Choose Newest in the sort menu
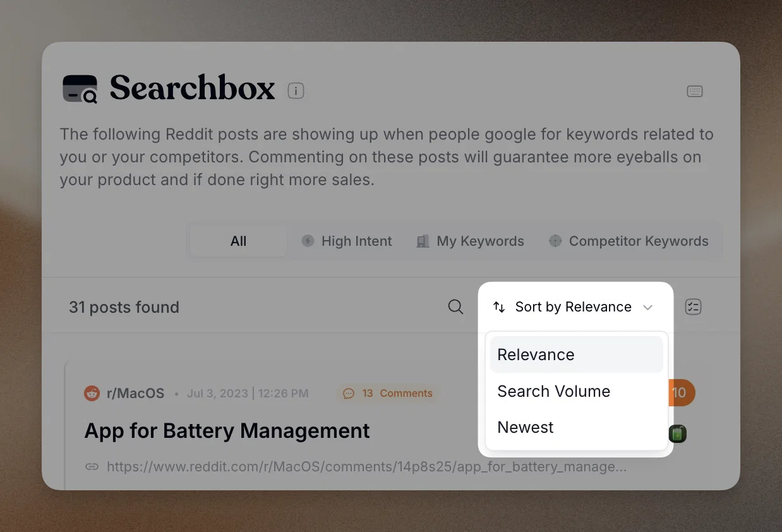The height and width of the screenshot is (532, 782). pos(576,427)
